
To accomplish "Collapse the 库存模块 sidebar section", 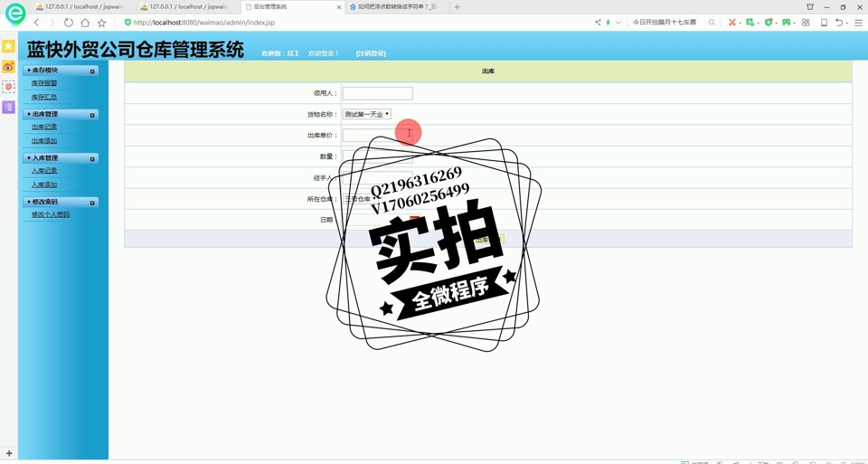I will click(x=92, y=71).
